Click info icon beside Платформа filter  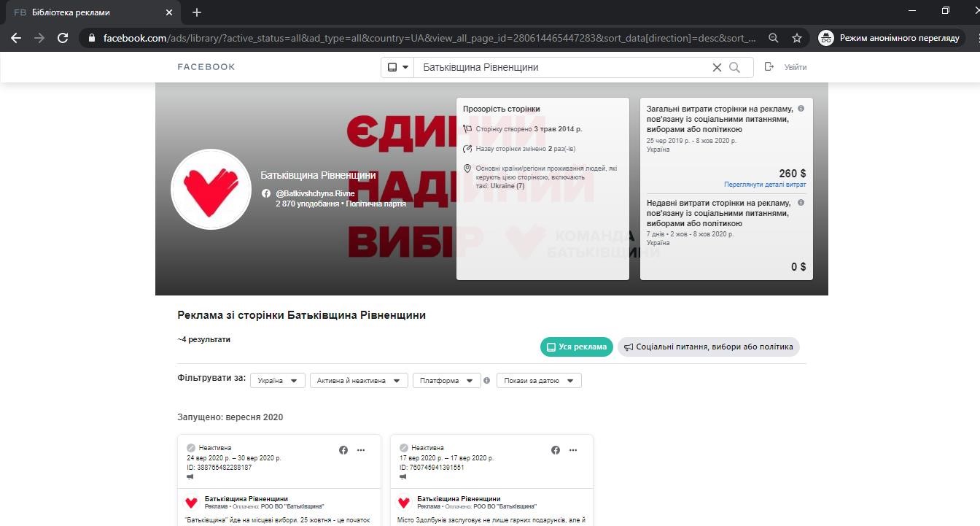coord(487,381)
